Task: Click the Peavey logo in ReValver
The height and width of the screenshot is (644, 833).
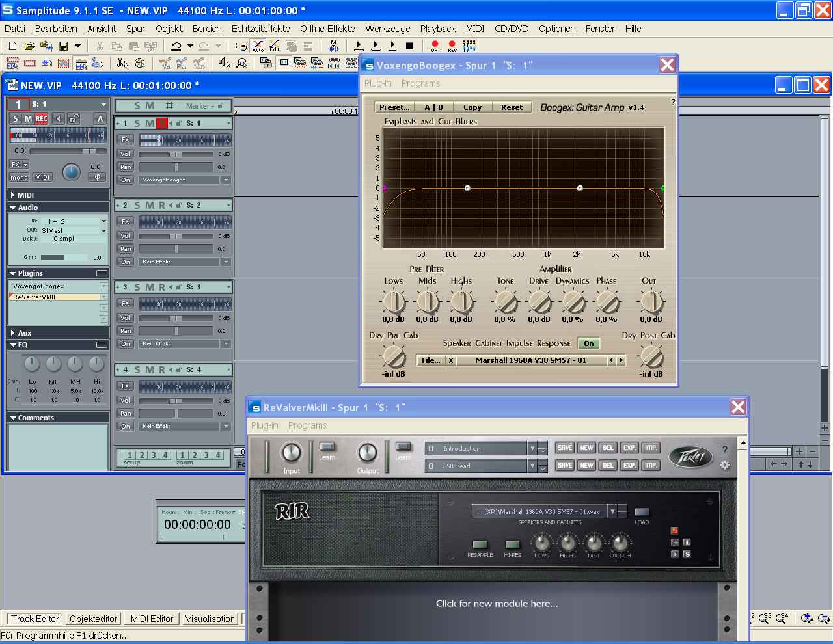Action: tap(690, 457)
